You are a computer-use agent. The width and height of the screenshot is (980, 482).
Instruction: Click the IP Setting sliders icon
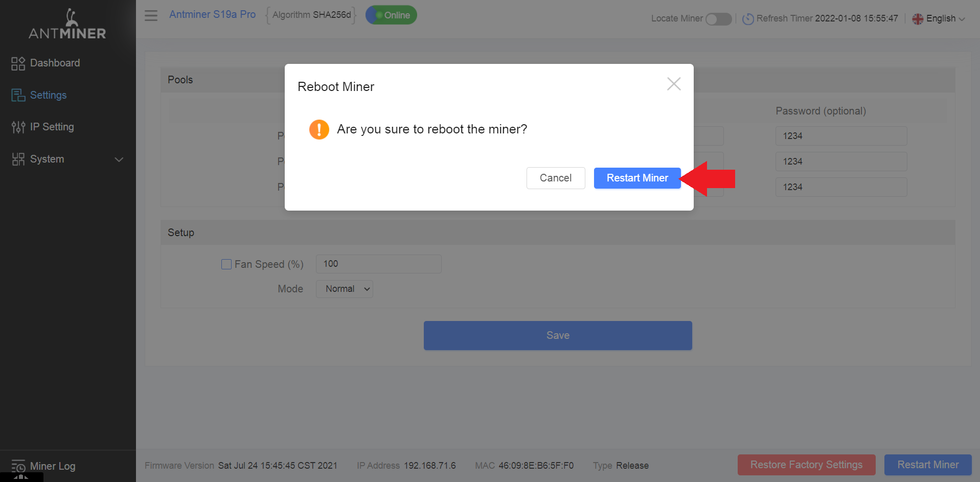pyautogui.click(x=18, y=127)
